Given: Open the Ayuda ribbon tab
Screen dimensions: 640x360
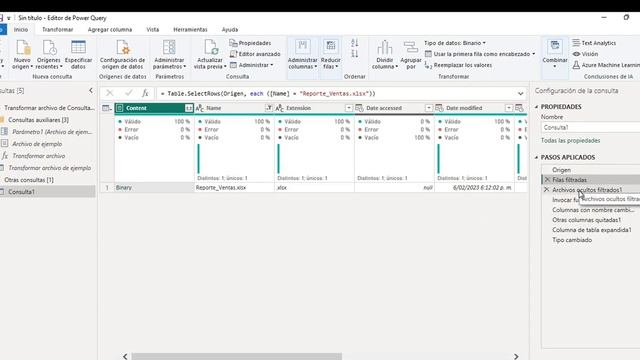Looking at the screenshot, I should pos(230,29).
